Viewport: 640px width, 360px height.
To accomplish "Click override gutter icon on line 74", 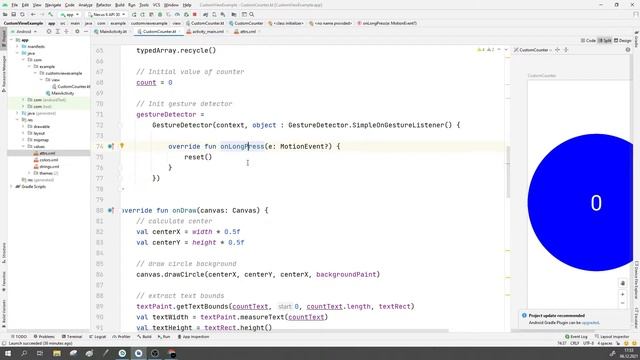I will click(111, 146).
